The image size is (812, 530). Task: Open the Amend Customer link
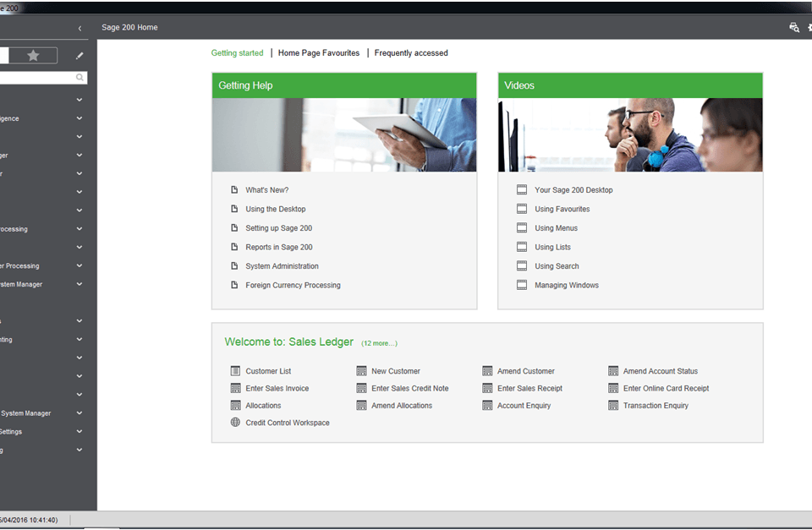525,371
